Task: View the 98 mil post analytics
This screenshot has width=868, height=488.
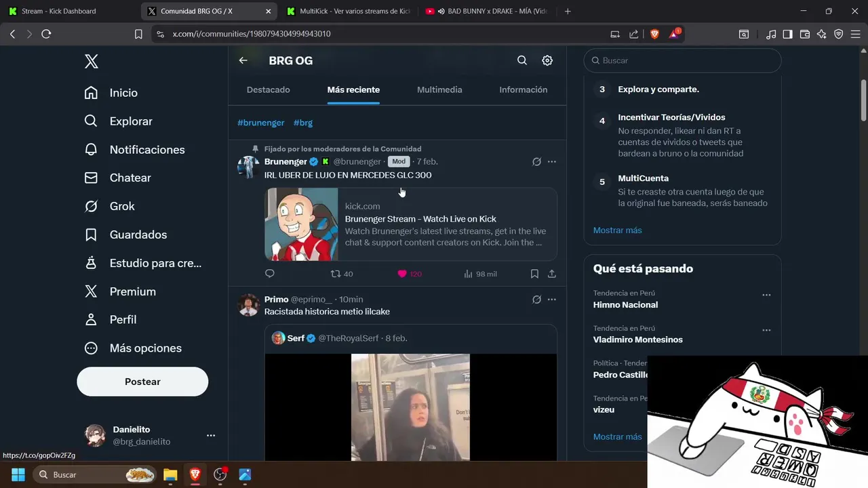Action: point(480,274)
